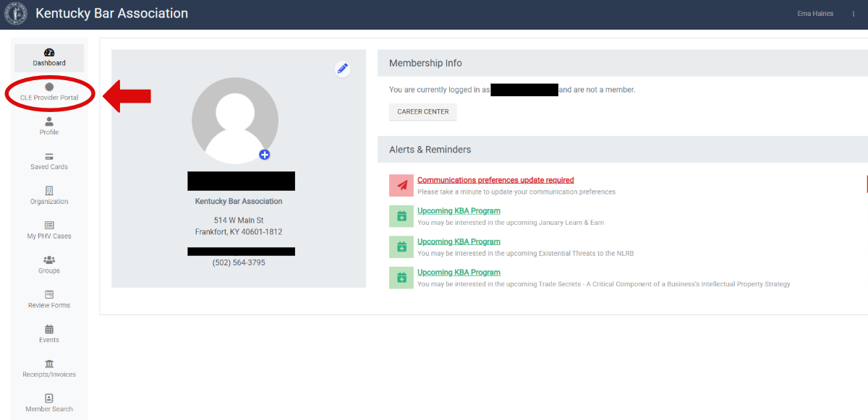Open Receipts/Invoices in sidebar

49,364
